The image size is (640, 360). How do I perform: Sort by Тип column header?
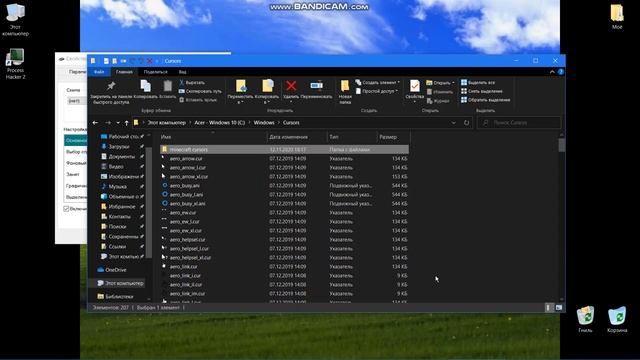point(351,137)
